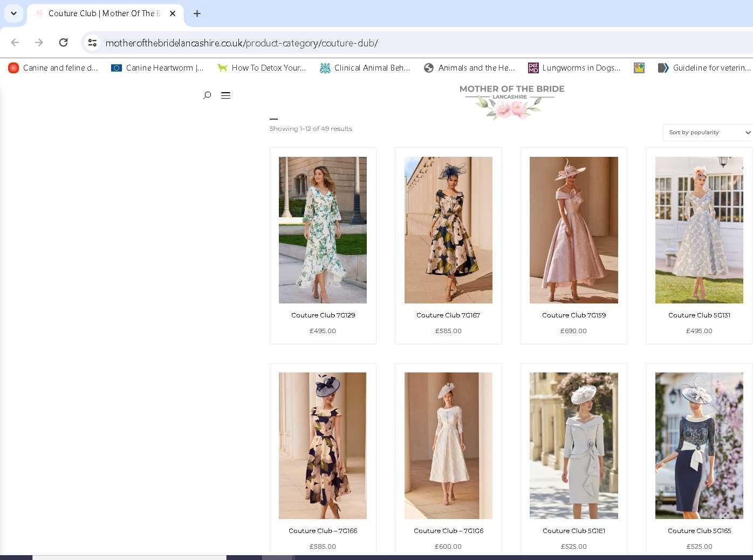Open the Couture Club 5G165 dress image

[x=699, y=446]
